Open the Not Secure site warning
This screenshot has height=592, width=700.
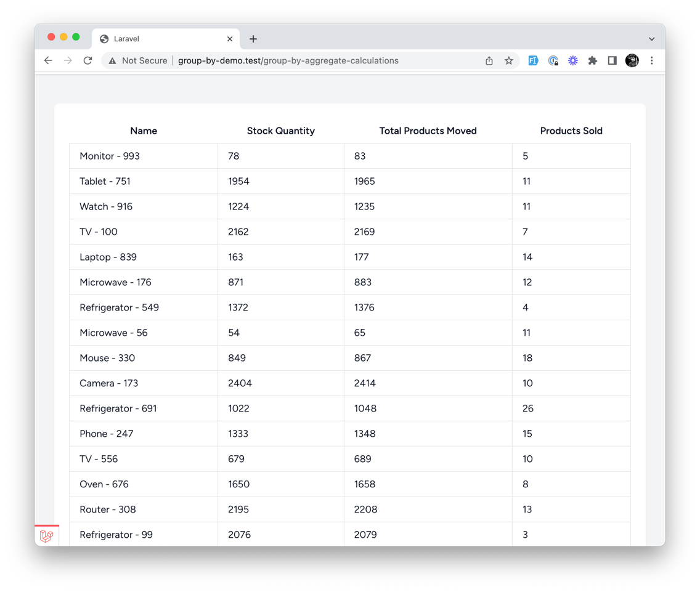click(x=138, y=61)
